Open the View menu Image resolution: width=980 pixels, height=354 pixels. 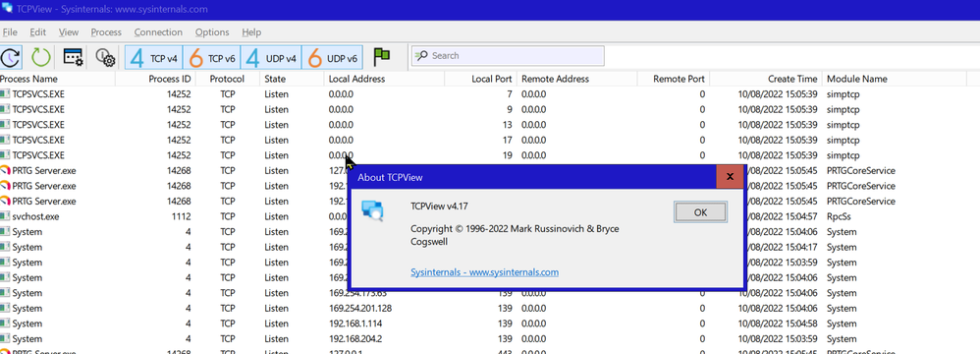pyautogui.click(x=69, y=31)
